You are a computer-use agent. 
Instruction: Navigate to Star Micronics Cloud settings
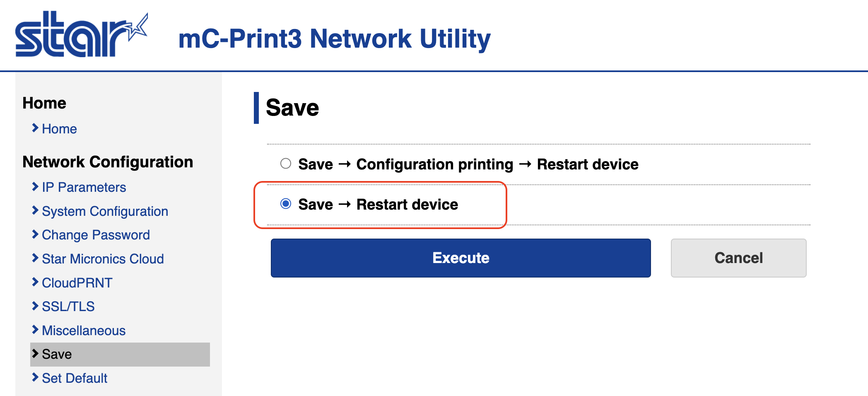(103, 259)
